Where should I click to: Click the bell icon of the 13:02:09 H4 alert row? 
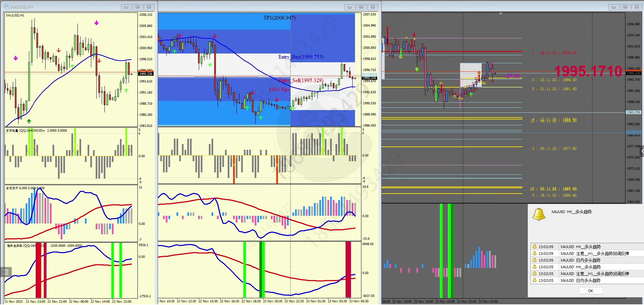point(535,247)
